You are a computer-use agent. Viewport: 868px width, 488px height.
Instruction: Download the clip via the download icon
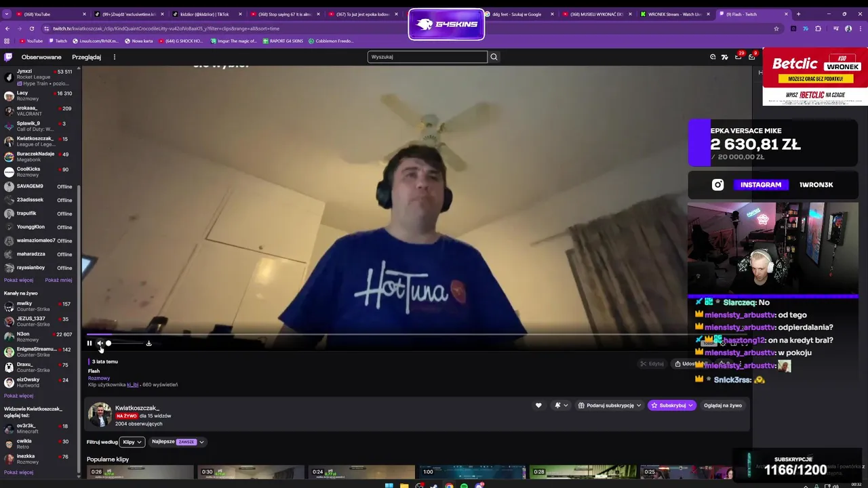point(149,343)
